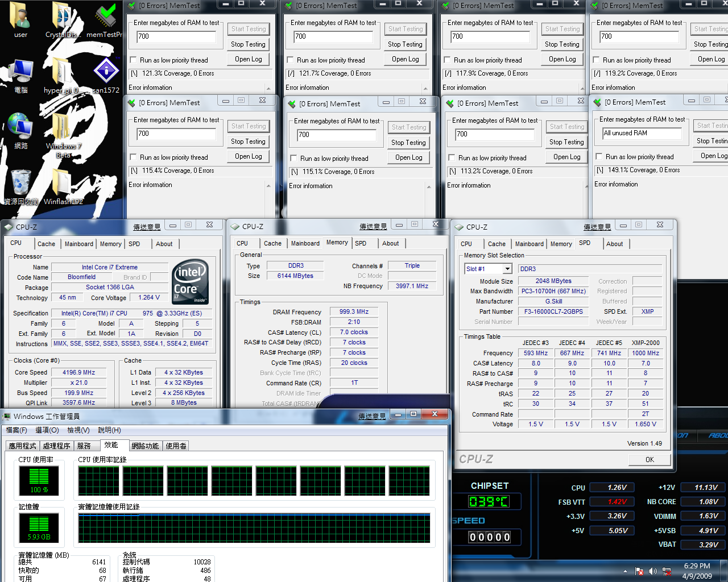Click Stop Testing in 115.1% Coverage MemTest
This screenshot has height=582, width=728.
pyautogui.click(x=408, y=143)
